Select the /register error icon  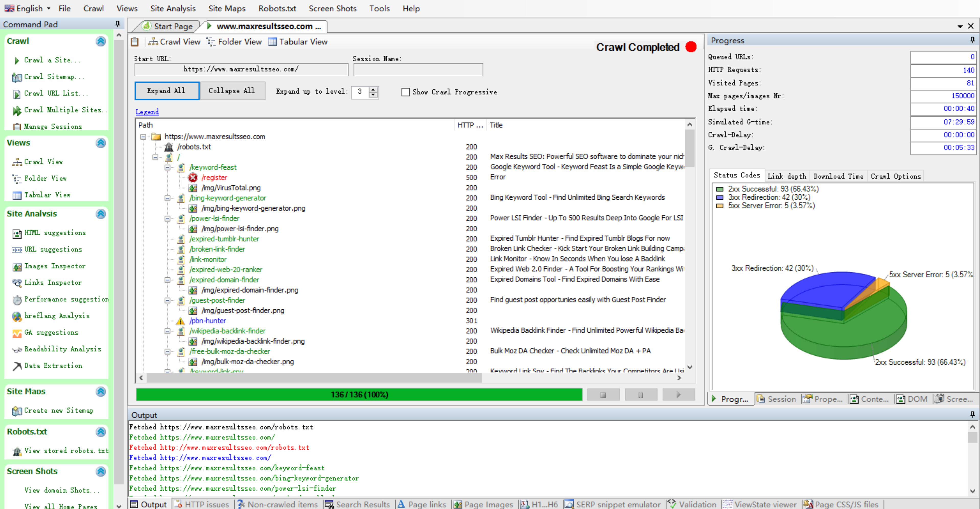pos(193,177)
